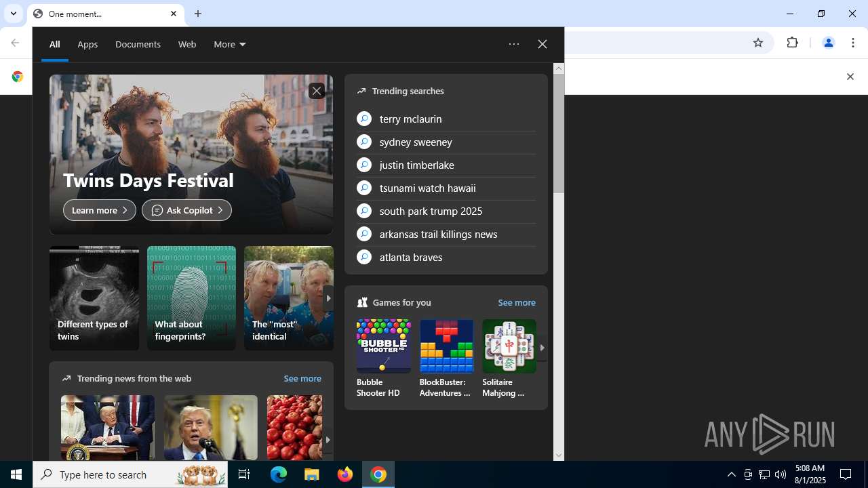Open Task View on the taskbar
This screenshot has height=488, width=868.
[244, 474]
